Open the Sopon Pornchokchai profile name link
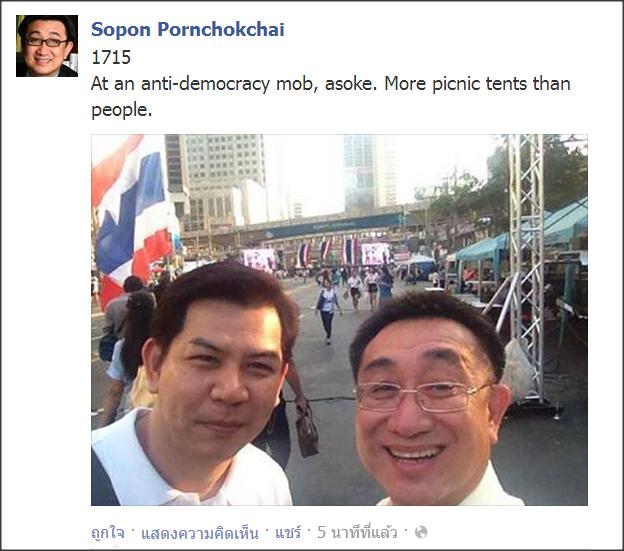Image resolution: width=624 pixels, height=551 pixels. point(187,29)
